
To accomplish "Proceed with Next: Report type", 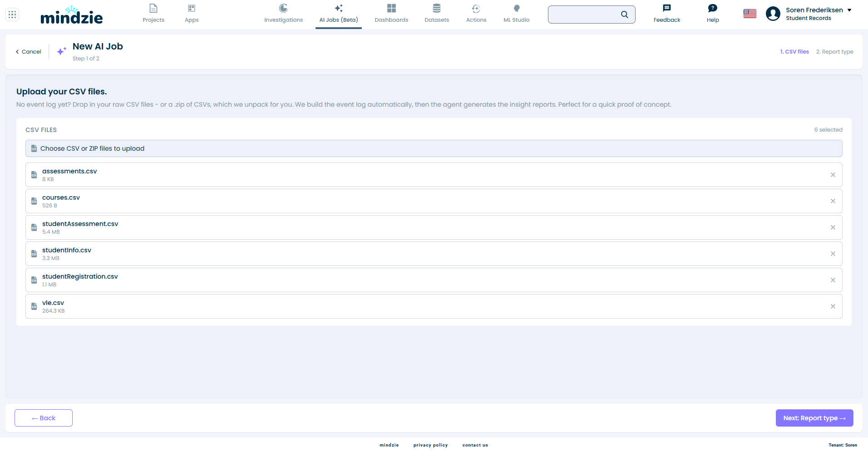I will (814, 418).
